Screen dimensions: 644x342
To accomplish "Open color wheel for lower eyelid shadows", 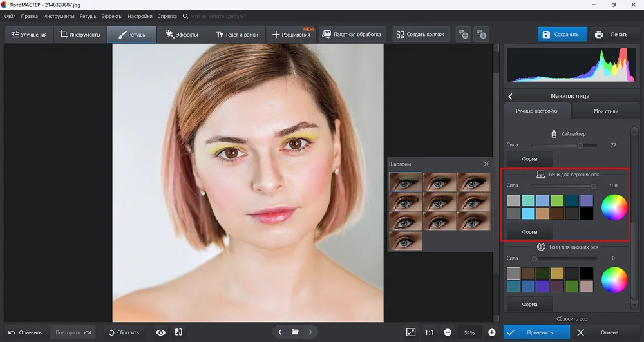I will [x=614, y=280].
